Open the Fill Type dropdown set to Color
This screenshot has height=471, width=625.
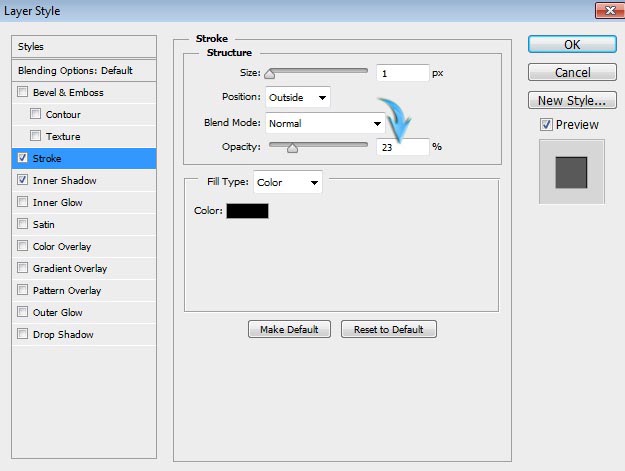click(288, 183)
